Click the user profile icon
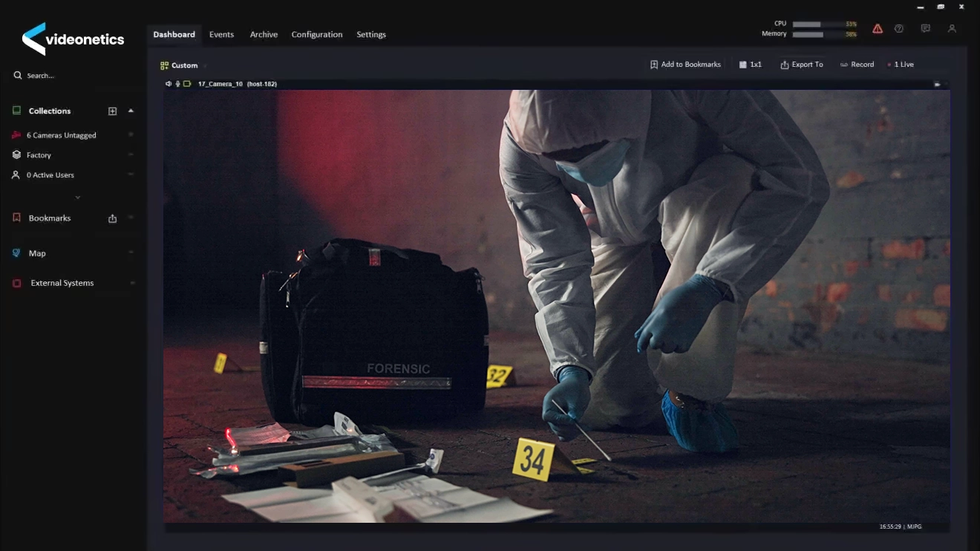 coord(952,29)
